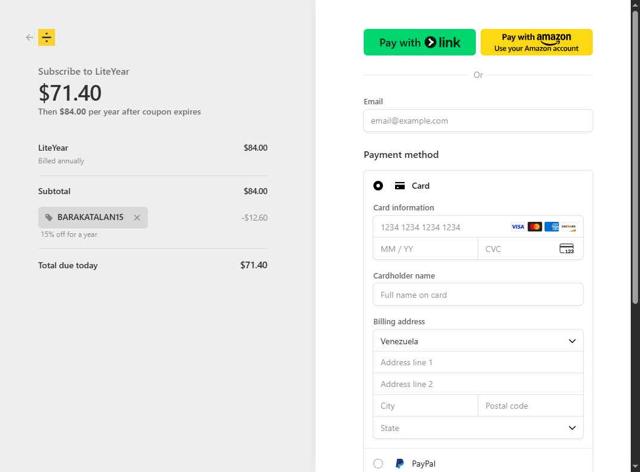The height and width of the screenshot is (472, 640).
Task: Click the coupon tag icon
Action: tap(49, 218)
